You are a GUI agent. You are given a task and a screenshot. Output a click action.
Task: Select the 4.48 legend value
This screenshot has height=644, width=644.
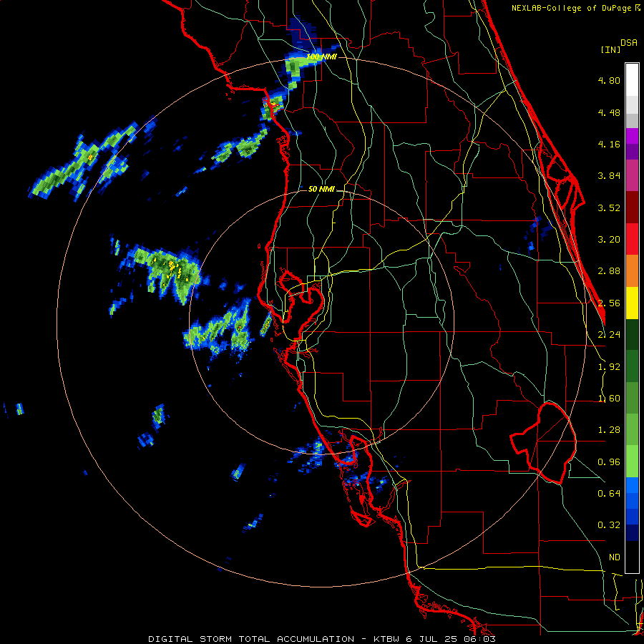point(609,112)
